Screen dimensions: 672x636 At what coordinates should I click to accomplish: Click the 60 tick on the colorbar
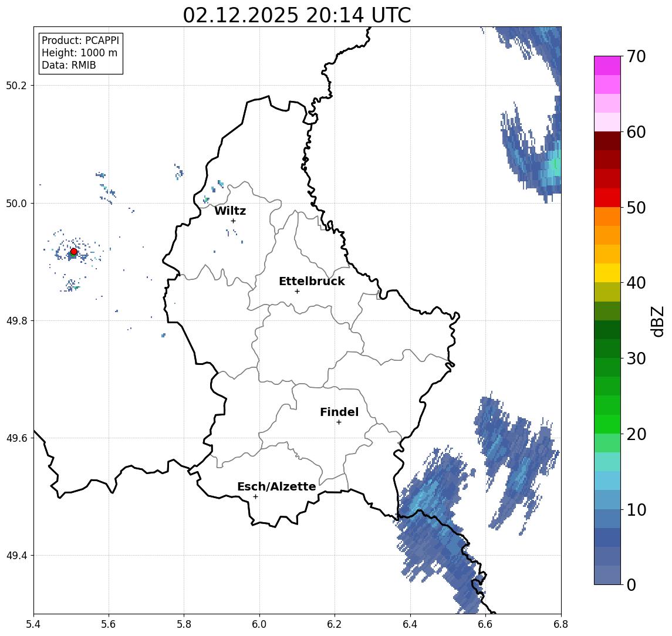636,133
